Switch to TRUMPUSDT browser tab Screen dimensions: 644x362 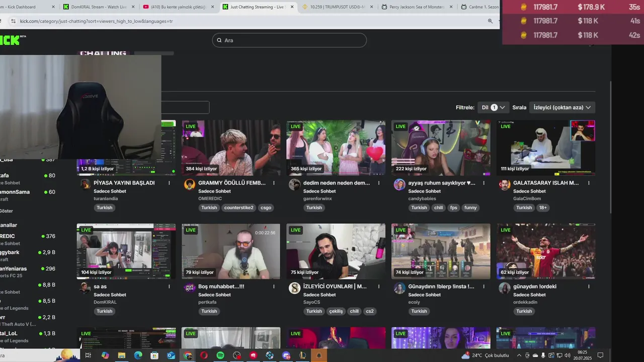(x=337, y=7)
